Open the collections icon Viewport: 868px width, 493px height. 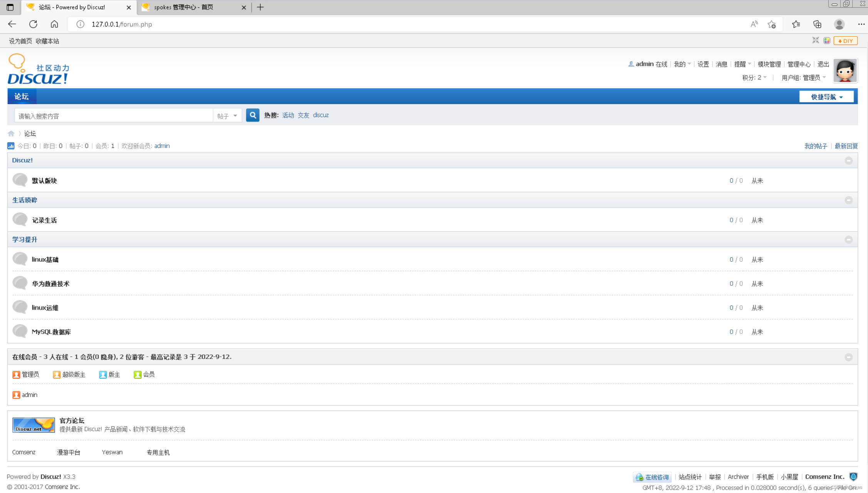(817, 24)
